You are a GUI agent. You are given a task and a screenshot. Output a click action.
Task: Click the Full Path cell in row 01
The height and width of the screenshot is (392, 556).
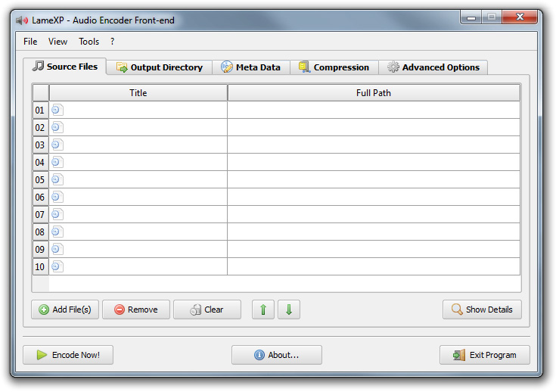click(374, 110)
